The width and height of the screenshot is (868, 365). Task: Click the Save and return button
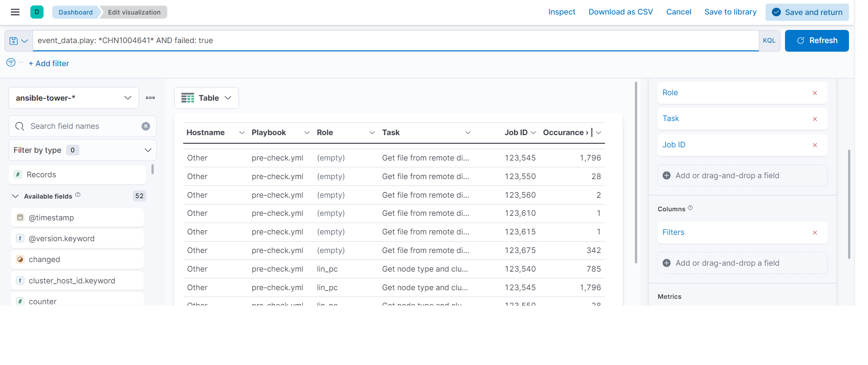807,12
